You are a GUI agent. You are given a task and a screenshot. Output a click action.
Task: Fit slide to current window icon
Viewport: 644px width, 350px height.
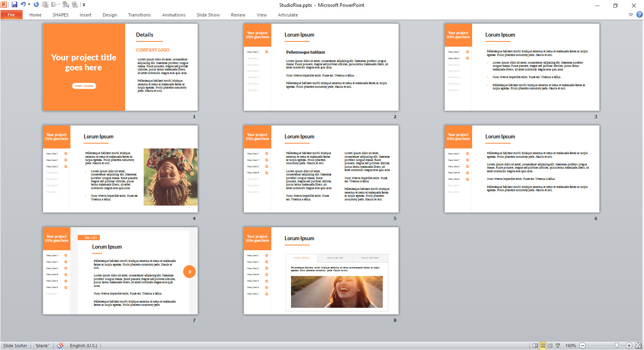tap(638, 346)
